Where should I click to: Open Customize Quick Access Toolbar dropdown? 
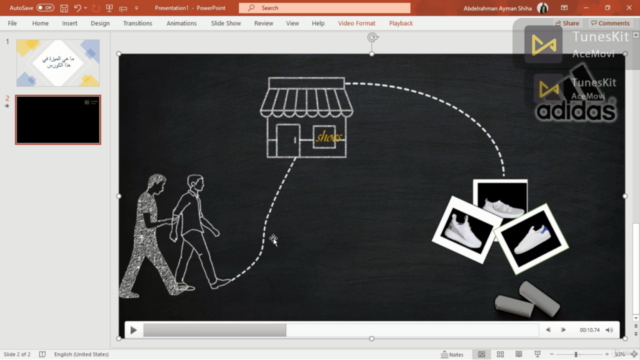click(x=136, y=8)
